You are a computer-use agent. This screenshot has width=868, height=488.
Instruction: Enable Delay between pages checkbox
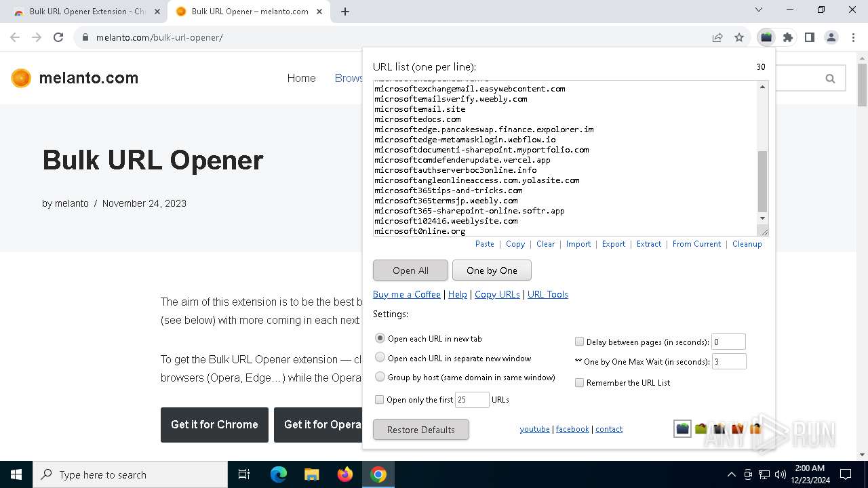click(580, 342)
